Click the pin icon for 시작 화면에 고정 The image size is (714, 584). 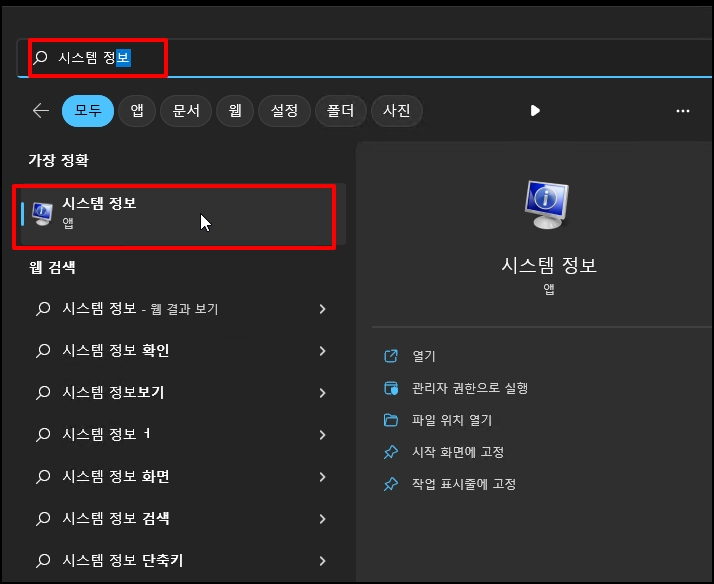tap(391, 452)
